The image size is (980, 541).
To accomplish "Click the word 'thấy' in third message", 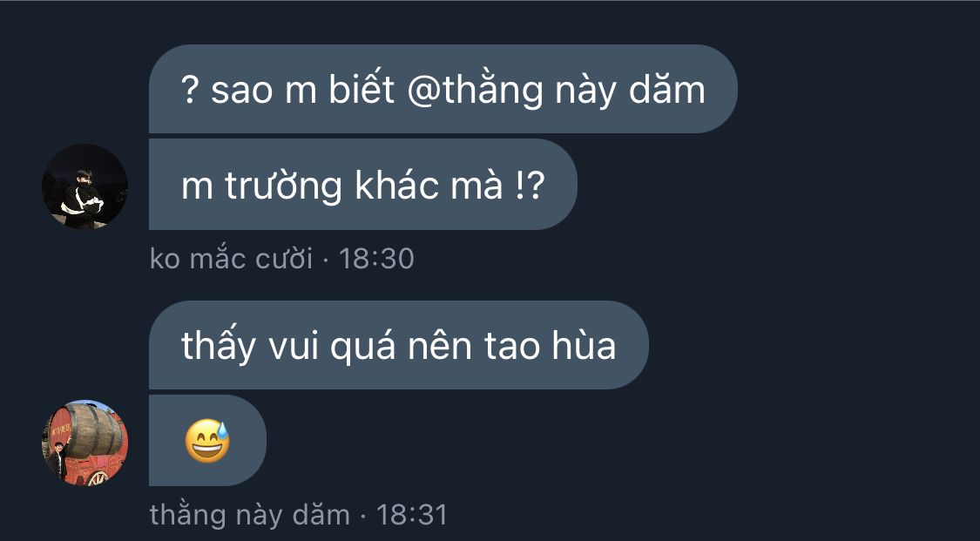I will 218,347.
